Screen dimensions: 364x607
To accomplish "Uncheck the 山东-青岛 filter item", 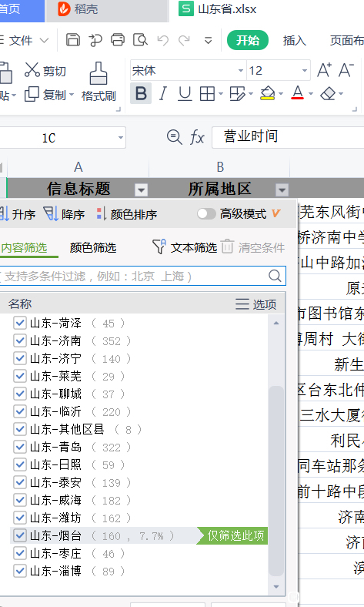I will coord(19,447).
